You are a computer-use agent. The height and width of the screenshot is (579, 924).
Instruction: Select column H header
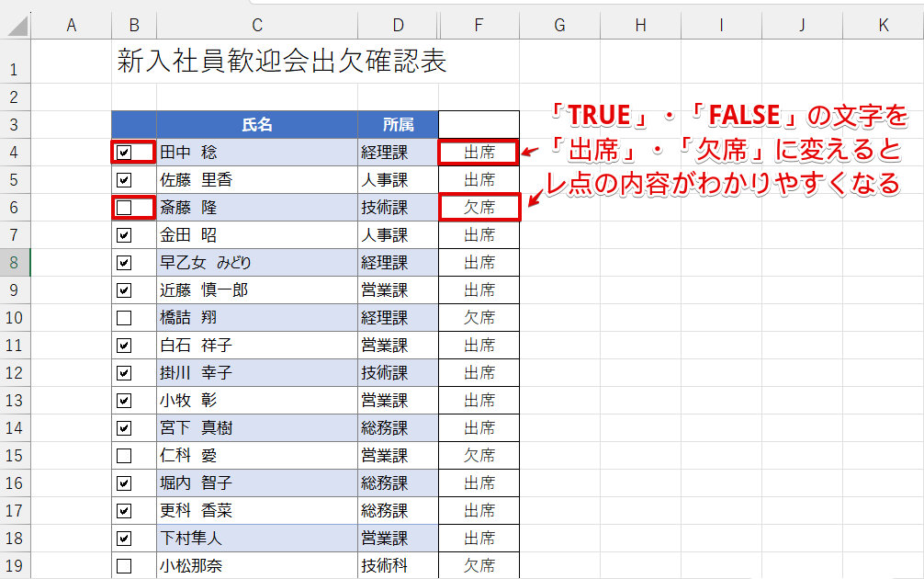(x=640, y=26)
